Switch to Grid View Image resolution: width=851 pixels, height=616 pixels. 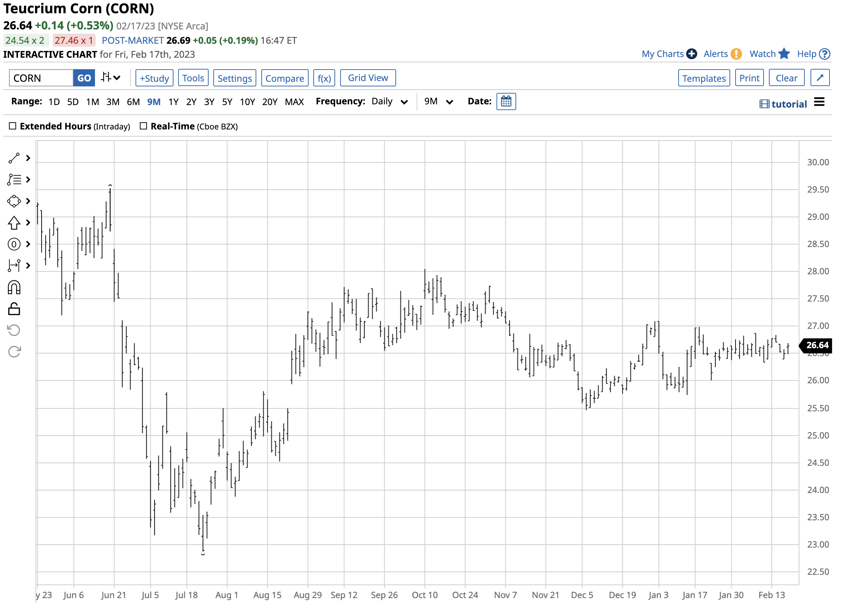(368, 78)
